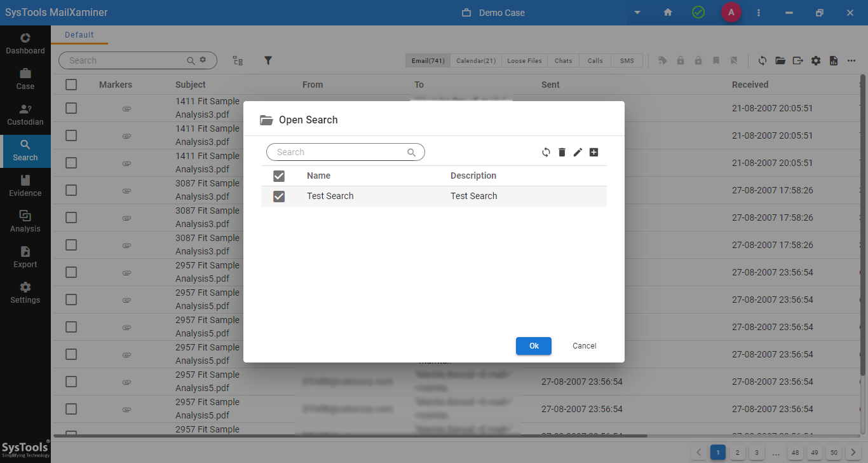The image size is (868, 463).
Task: Edit saved search with the pencil icon
Action: tap(578, 152)
